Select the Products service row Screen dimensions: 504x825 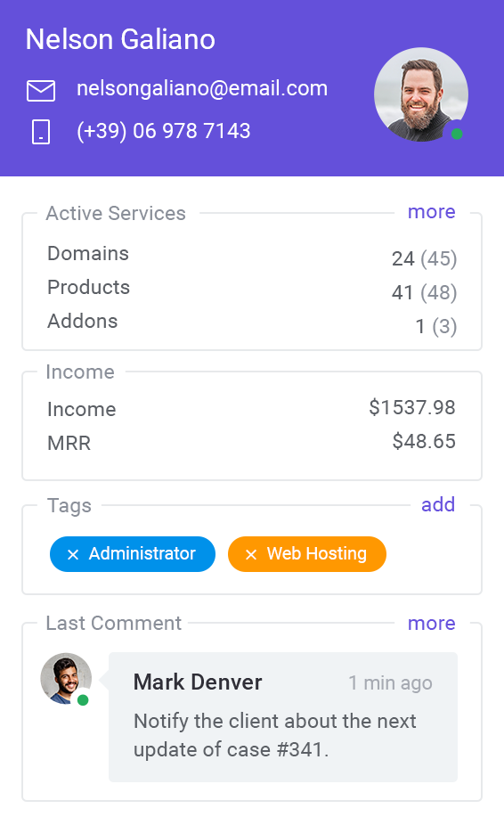(252, 290)
